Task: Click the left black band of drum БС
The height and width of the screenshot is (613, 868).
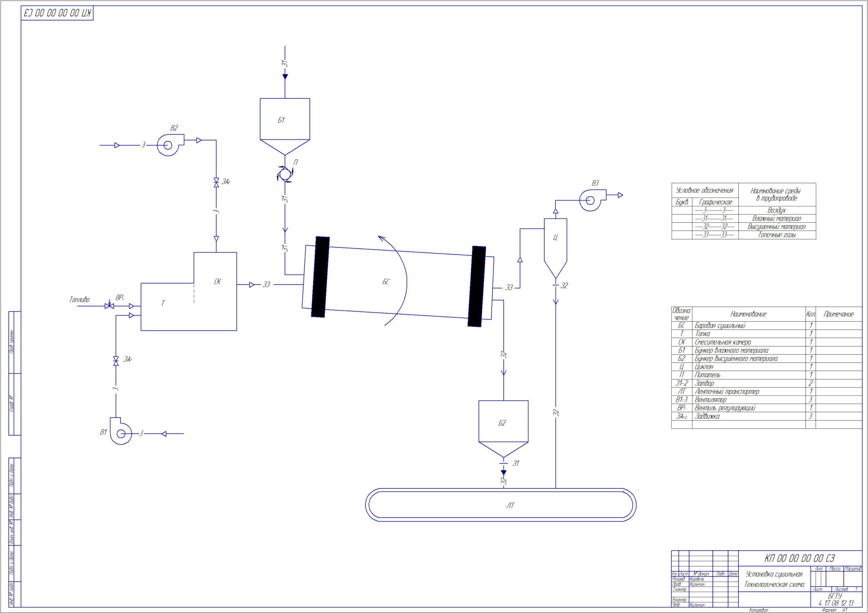Action: tap(320, 277)
